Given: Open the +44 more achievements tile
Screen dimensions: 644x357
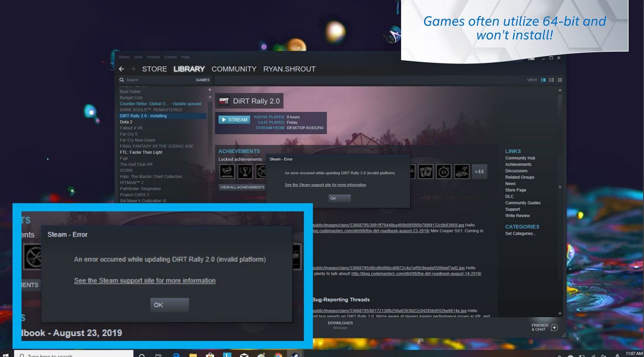Looking at the screenshot, I should click(479, 171).
